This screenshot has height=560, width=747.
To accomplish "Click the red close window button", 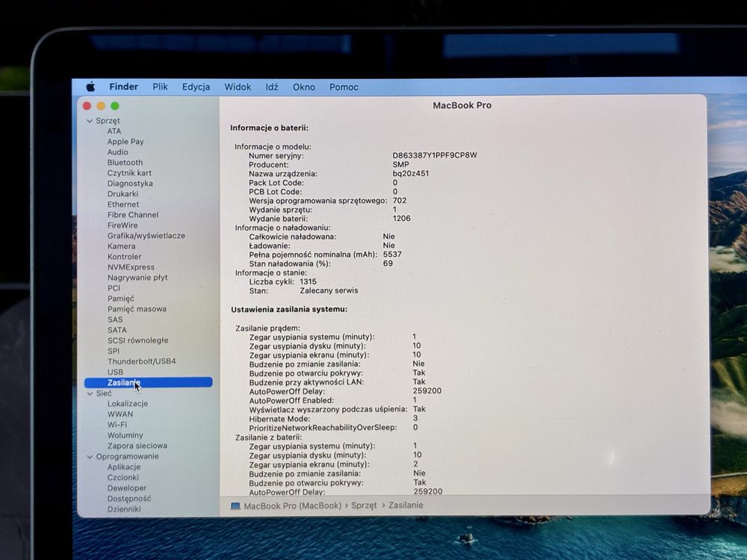I will [87, 106].
